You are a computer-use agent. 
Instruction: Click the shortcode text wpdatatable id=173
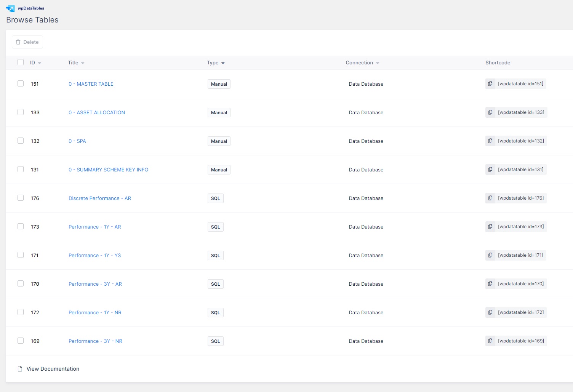click(x=520, y=227)
